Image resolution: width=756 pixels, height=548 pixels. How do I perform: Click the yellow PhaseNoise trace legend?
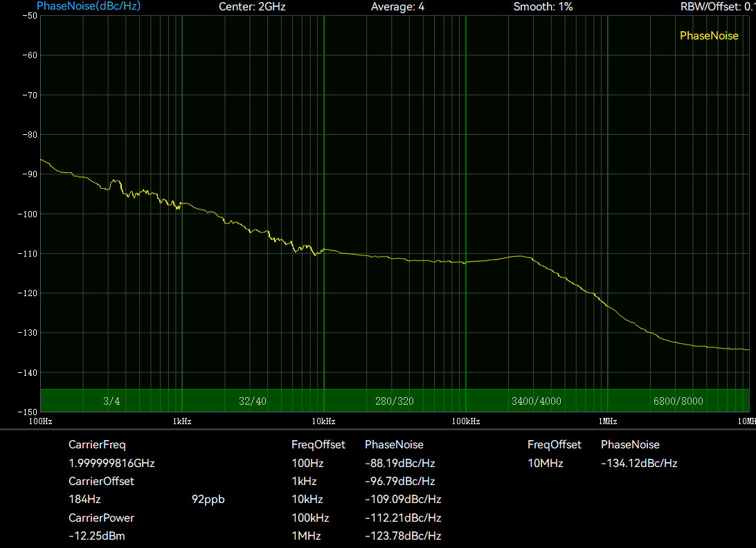coord(709,36)
